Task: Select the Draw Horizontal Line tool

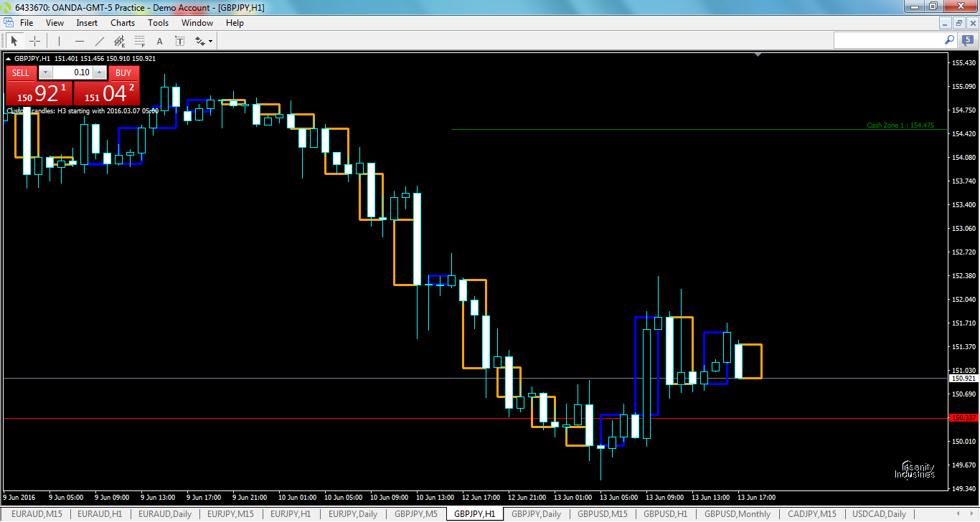Action: (x=79, y=40)
